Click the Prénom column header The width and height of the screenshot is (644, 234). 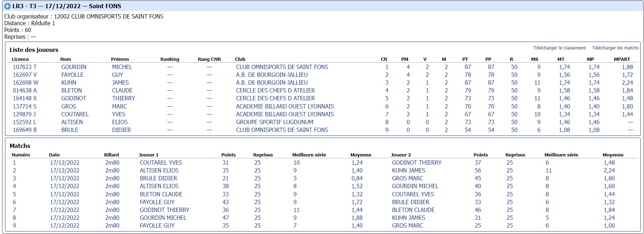click(x=120, y=59)
